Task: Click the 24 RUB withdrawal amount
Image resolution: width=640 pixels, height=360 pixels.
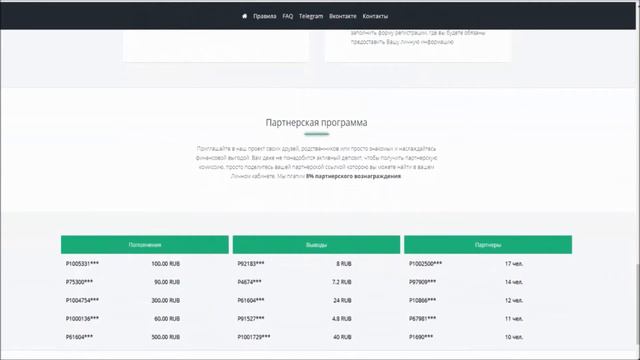Action: [342, 300]
